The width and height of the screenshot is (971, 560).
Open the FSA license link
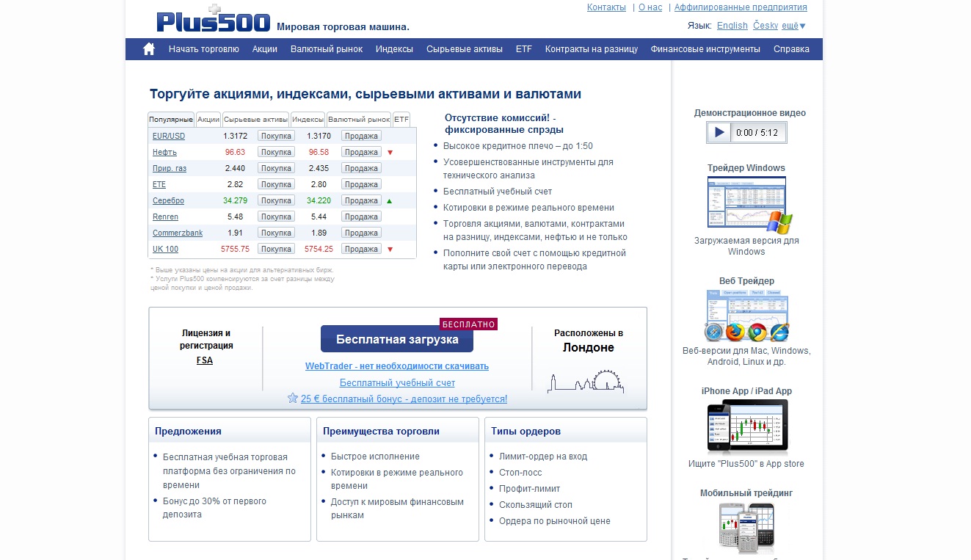click(x=205, y=360)
